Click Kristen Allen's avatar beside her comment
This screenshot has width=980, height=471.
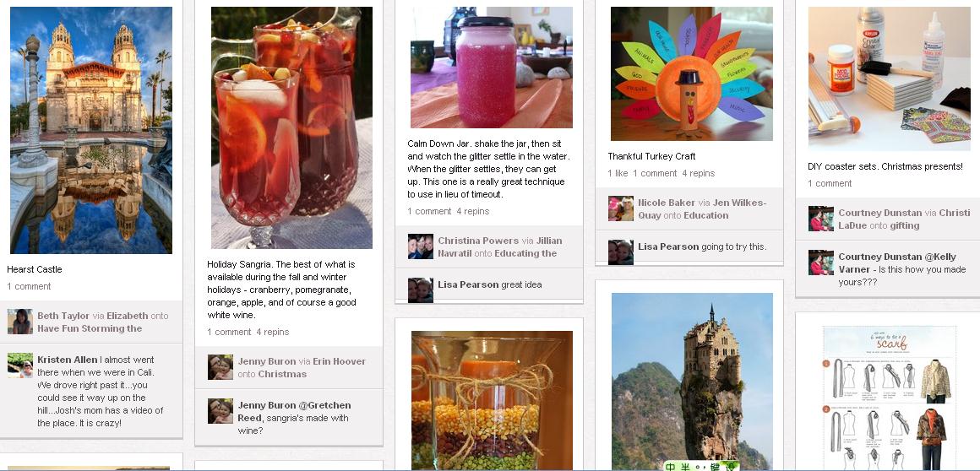coord(20,365)
